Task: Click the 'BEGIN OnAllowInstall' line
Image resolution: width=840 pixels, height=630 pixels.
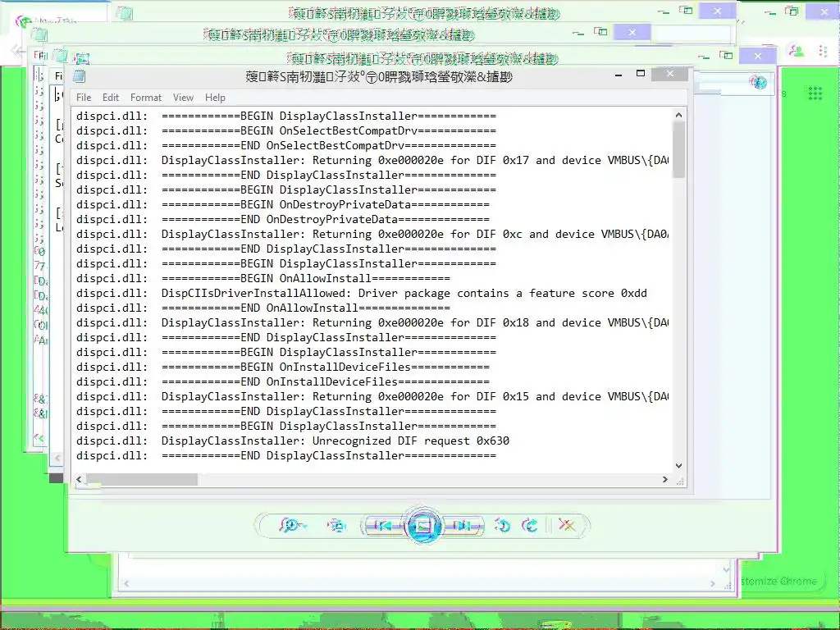Action: point(263,279)
